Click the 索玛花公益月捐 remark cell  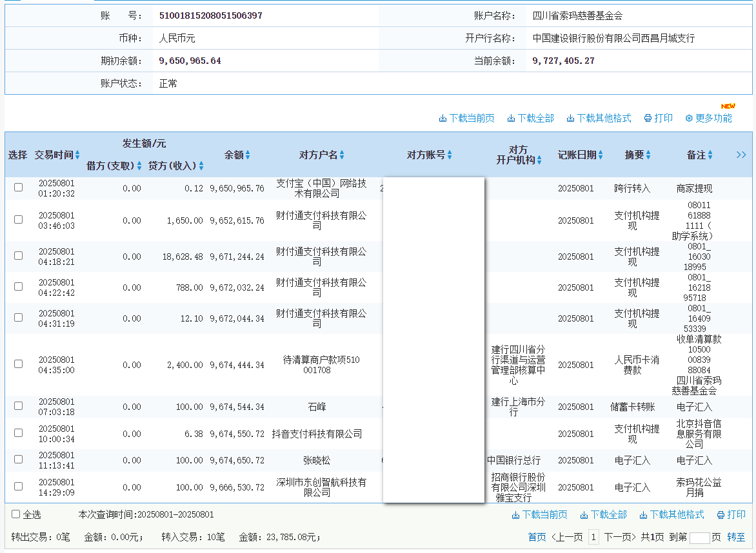[x=699, y=487]
